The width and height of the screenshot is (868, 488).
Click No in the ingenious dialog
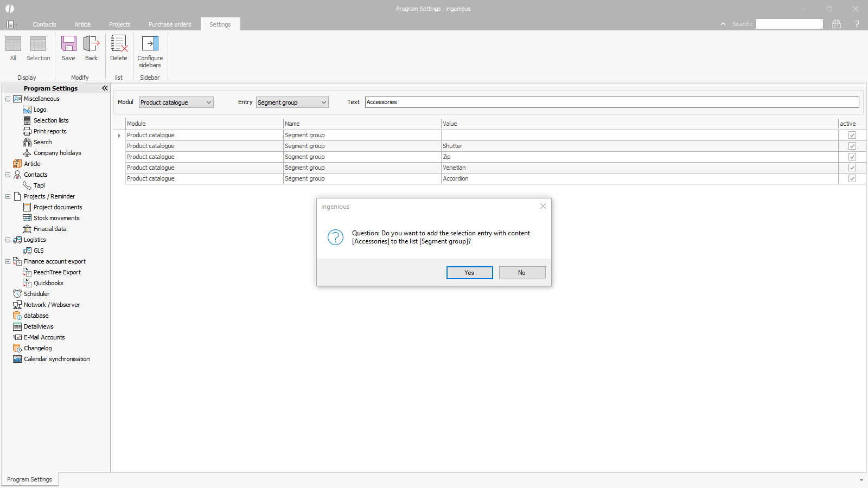[522, 273]
